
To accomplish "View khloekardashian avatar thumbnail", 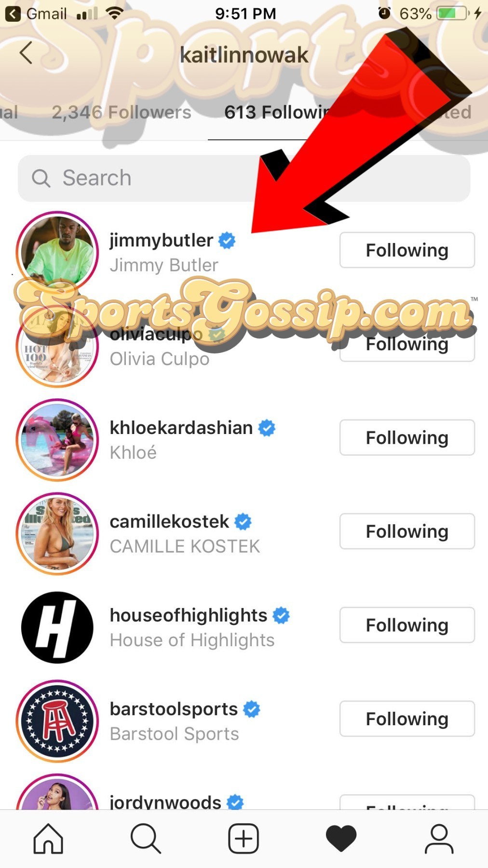I will tap(57, 440).
